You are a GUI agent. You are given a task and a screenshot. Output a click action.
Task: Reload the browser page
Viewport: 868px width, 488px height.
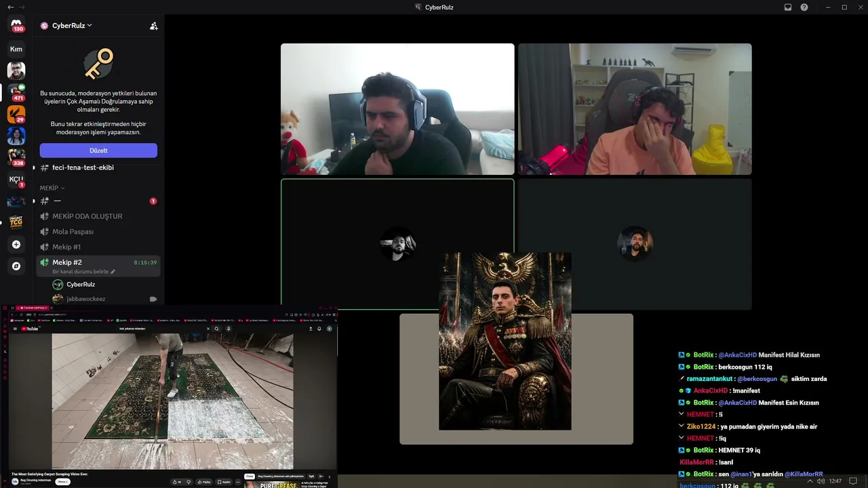[x=21, y=315]
